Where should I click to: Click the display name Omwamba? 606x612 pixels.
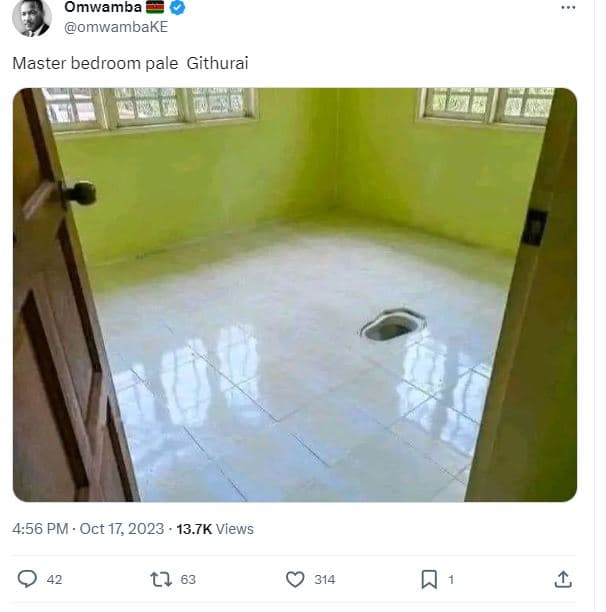click(x=103, y=8)
